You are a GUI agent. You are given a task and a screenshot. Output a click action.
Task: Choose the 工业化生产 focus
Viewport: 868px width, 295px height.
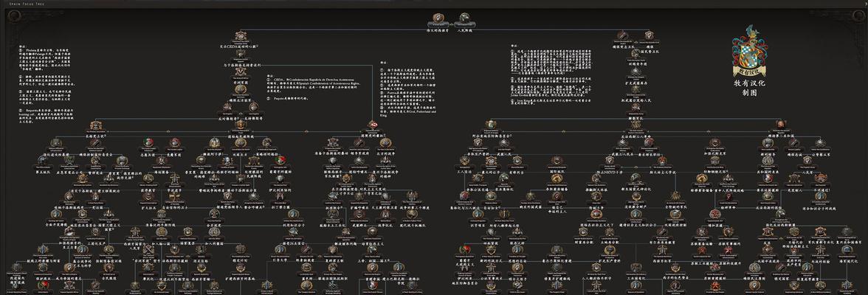tap(94, 232)
